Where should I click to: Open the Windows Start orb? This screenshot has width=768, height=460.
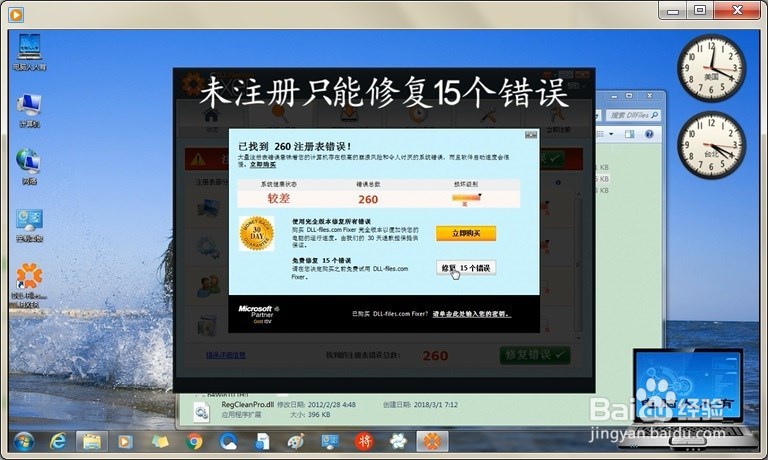click(x=24, y=442)
